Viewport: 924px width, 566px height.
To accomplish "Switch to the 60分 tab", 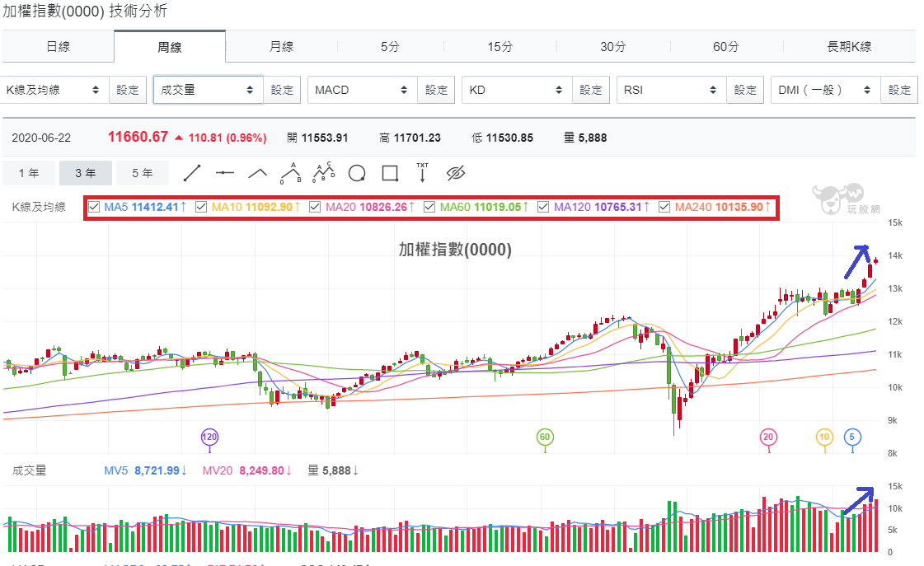I will [x=726, y=46].
